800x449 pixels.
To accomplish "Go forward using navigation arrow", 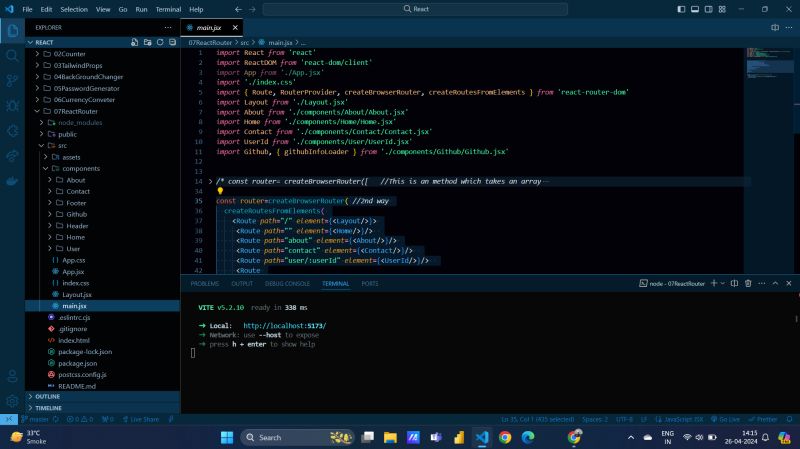I will click(x=252, y=9).
